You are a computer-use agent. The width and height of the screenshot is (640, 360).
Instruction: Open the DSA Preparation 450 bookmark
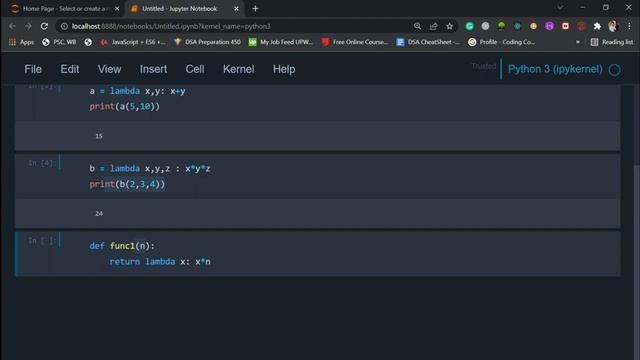coord(207,42)
